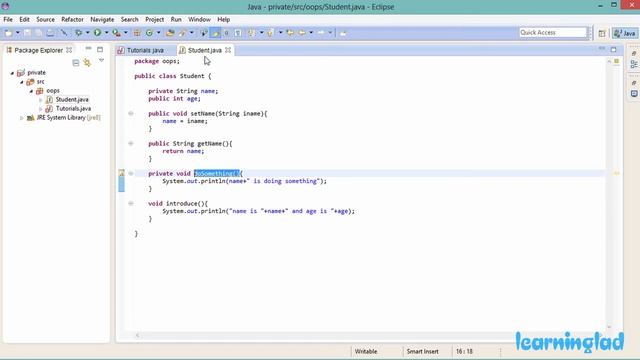Toggle Block Selection Mode toolbar button

click(226, 33)
